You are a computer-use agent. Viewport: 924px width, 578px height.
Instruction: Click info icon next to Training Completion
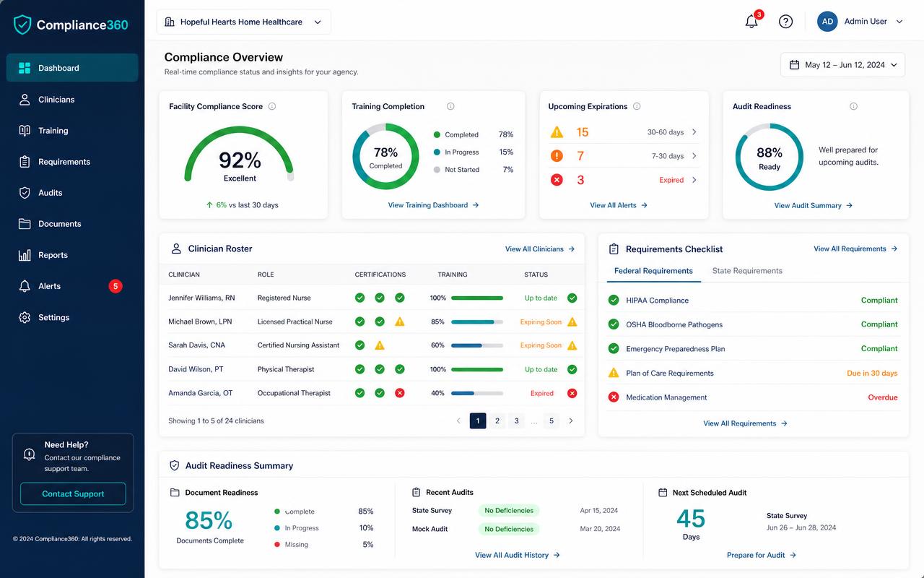point(450,106)
